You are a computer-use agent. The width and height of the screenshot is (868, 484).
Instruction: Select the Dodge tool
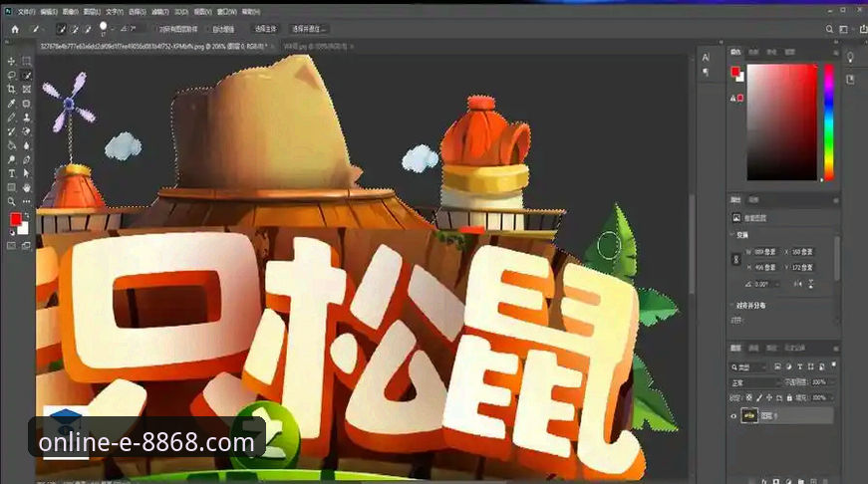click(x=11, y=160)
